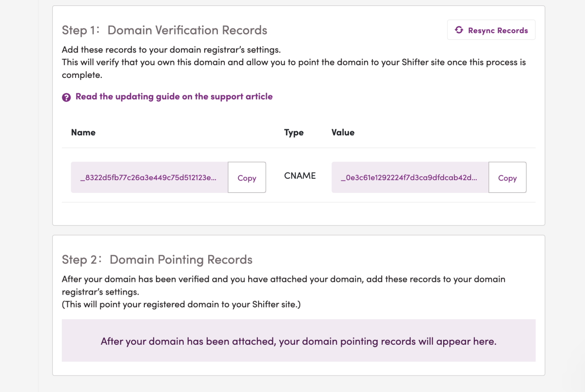Click the Copy button beside the Value field
This screenshot has height=392, width=585.
(x=507, y=178)
